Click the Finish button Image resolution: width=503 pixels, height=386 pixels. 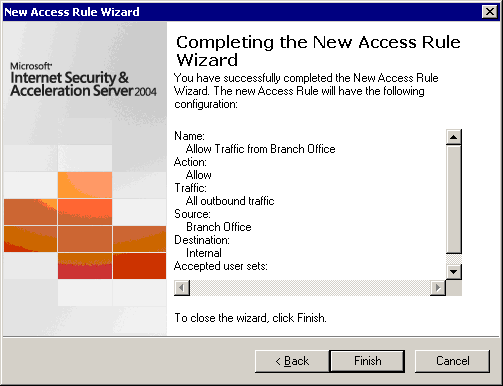(367, 361)
